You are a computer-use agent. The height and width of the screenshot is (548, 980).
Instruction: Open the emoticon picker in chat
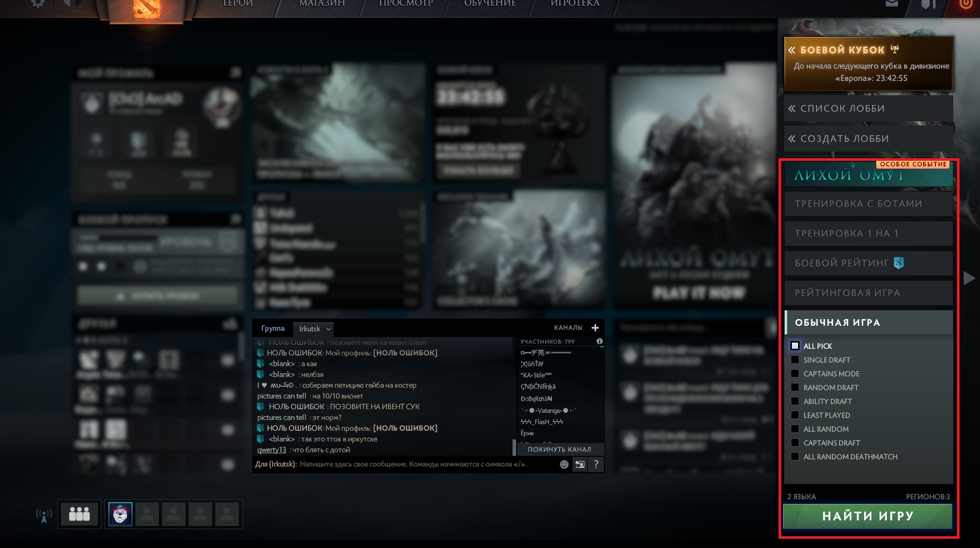click(564, 465)
